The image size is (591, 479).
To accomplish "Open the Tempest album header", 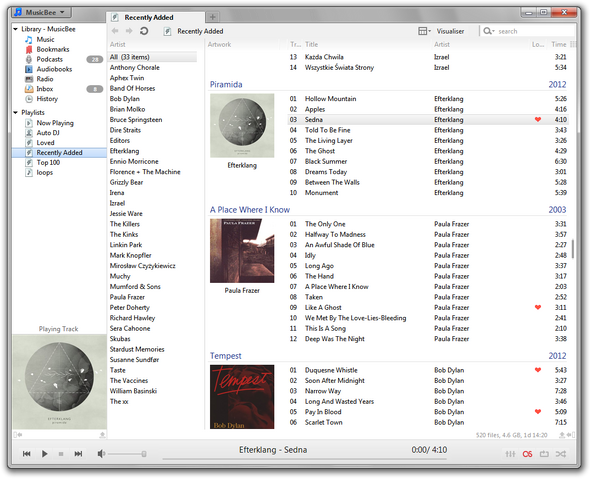I will [x=226, y=356].
